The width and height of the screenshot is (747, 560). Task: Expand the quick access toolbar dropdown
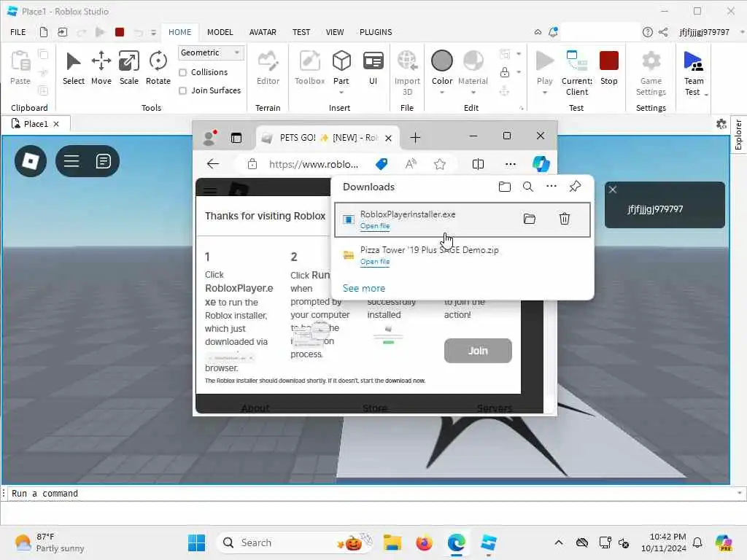pos(153,32)
